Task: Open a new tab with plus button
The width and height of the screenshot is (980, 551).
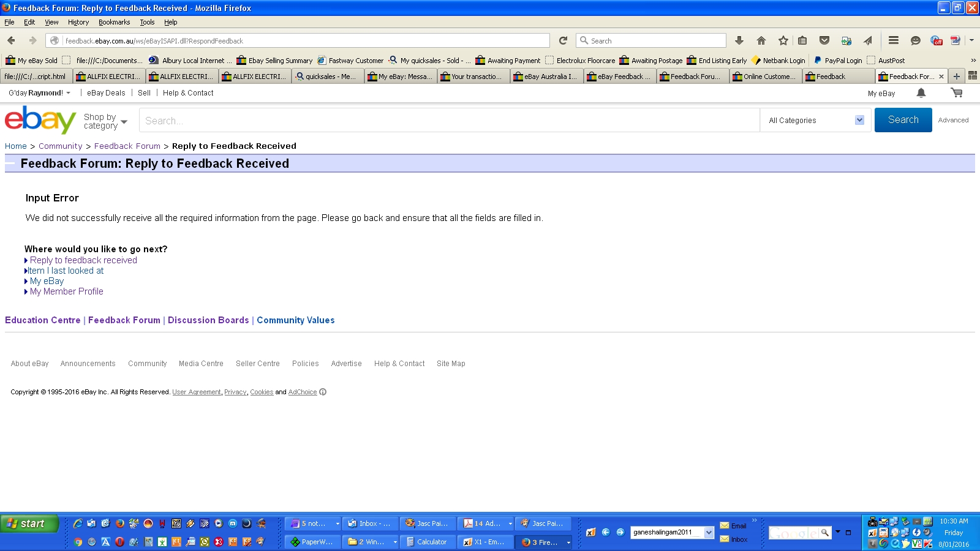Action: (x=957, y=77)
